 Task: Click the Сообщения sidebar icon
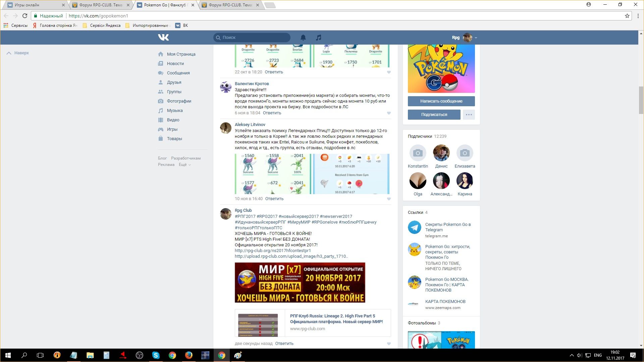[x=161, y=73]
